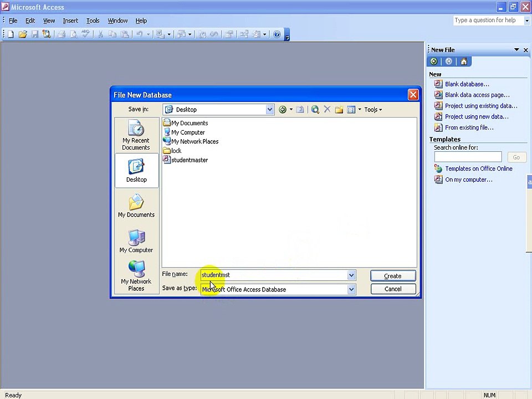Click the File name text field
Screen dimensions: 532x399
pyautogui.click(x=274, y=275)
